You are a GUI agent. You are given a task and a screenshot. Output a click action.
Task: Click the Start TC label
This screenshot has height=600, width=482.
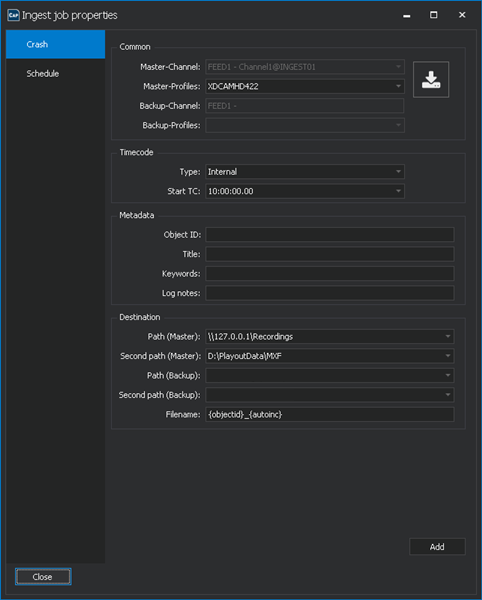point(184,191)
